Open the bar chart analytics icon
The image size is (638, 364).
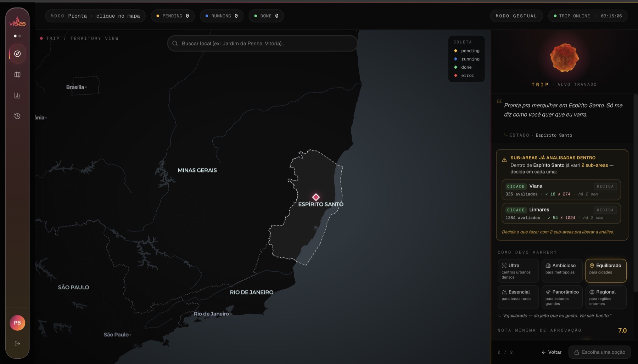[17, 95]
